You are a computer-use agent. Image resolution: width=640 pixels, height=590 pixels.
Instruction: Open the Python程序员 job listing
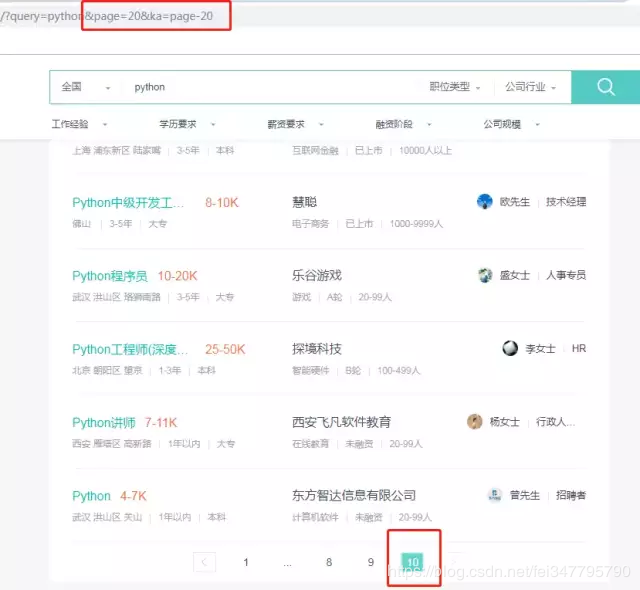[110, 276]
